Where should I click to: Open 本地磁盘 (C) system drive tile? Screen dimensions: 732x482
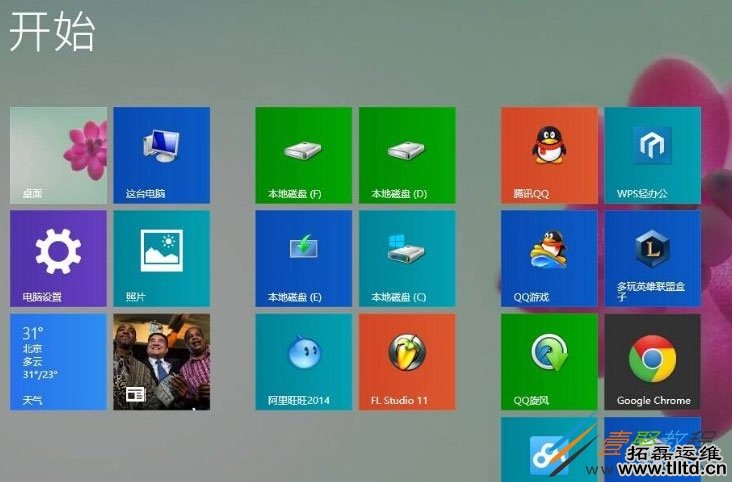pyautogui.click(x=407, y=258)
